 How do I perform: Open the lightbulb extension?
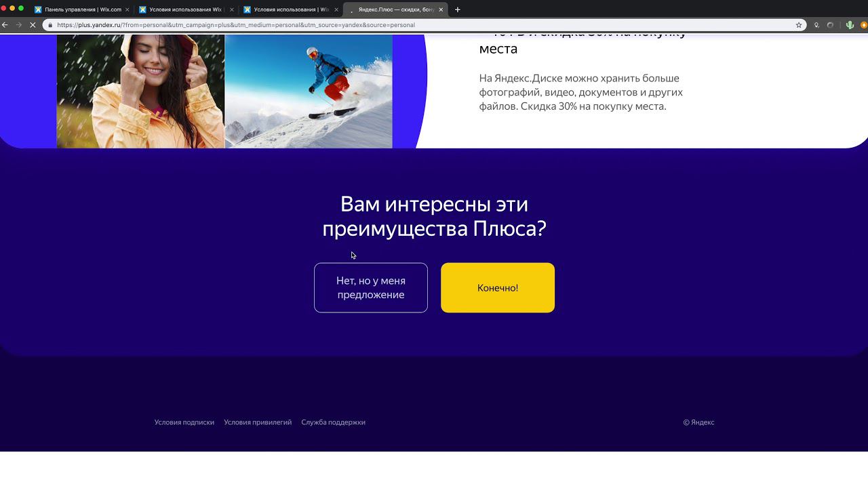pos(816,25)
